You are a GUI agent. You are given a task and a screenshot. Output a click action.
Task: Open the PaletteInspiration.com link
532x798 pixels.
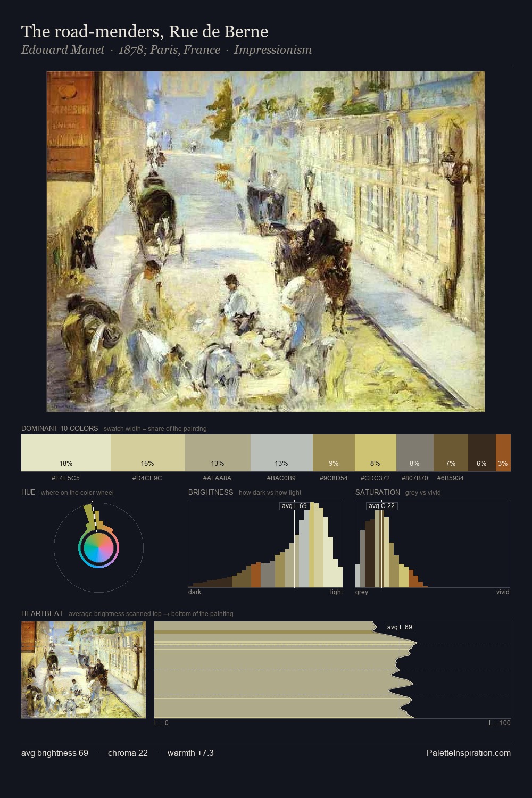tap(469, 753)
